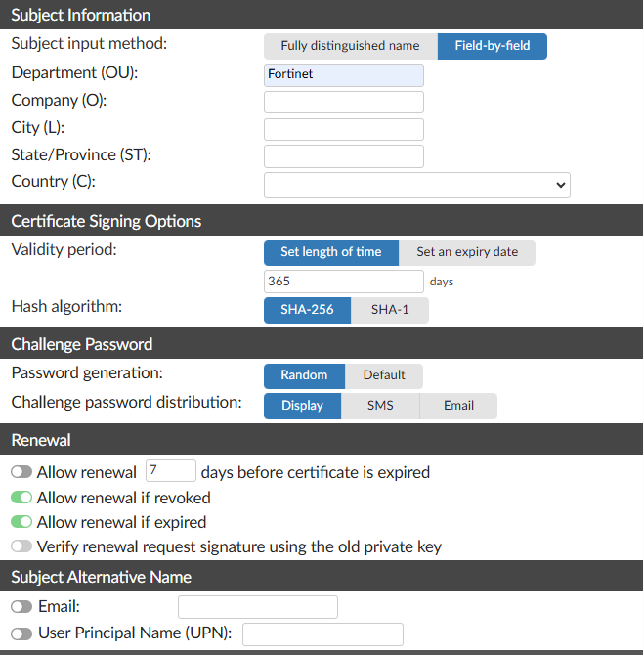Focus the validity period days field
644x655 pixels.
click(x=344, y=282)
